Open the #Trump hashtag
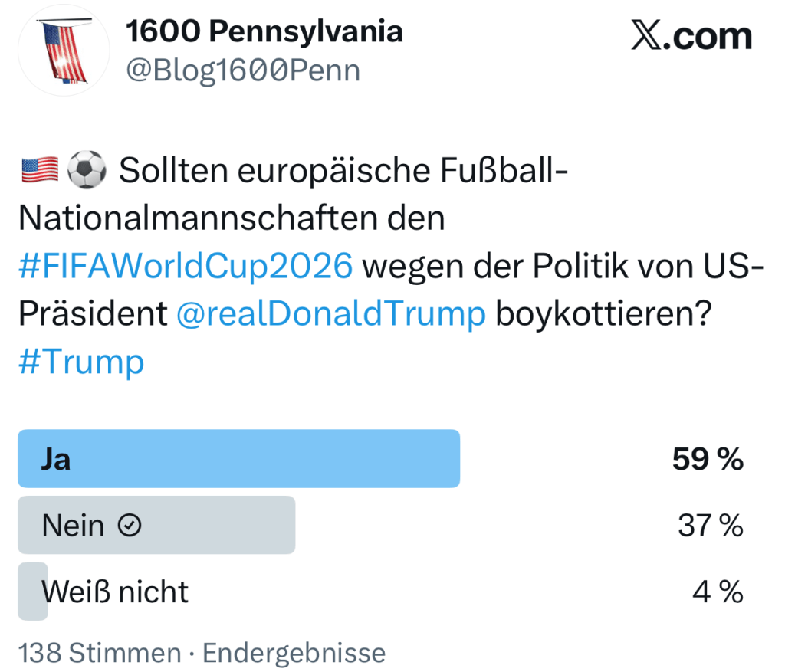 tap(80, 361)
